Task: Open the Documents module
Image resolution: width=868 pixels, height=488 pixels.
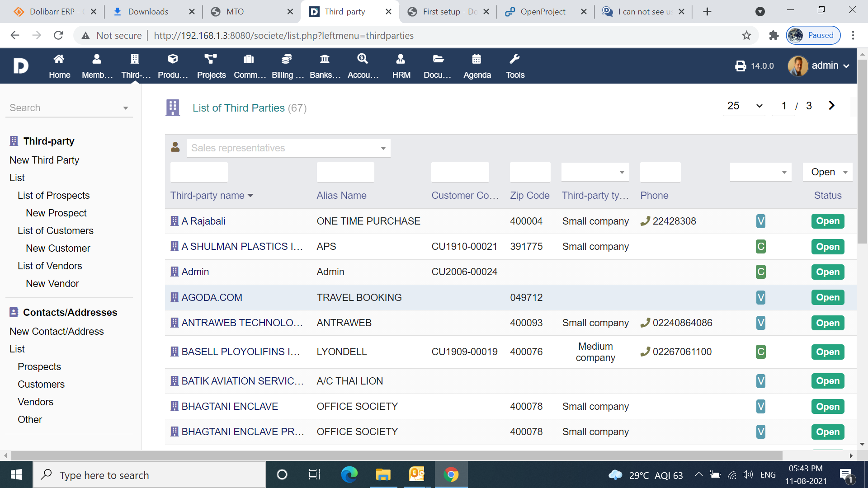Action: [x=438, y=66]
